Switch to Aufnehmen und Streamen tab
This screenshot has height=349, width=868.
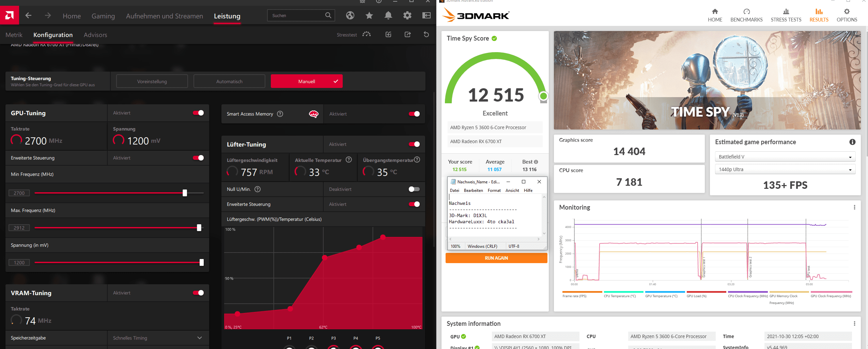165,16
